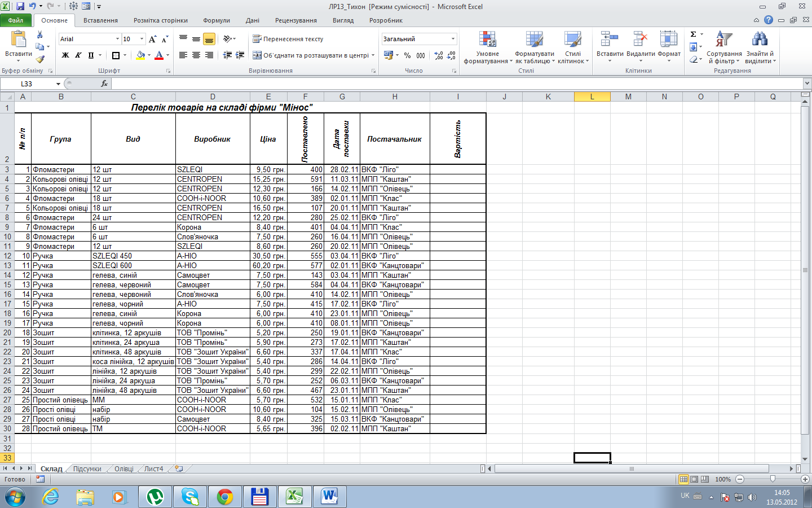This screenshot has height=508, width=812.
Task: Click Вставити insert cells button
Action: (610, 46)
